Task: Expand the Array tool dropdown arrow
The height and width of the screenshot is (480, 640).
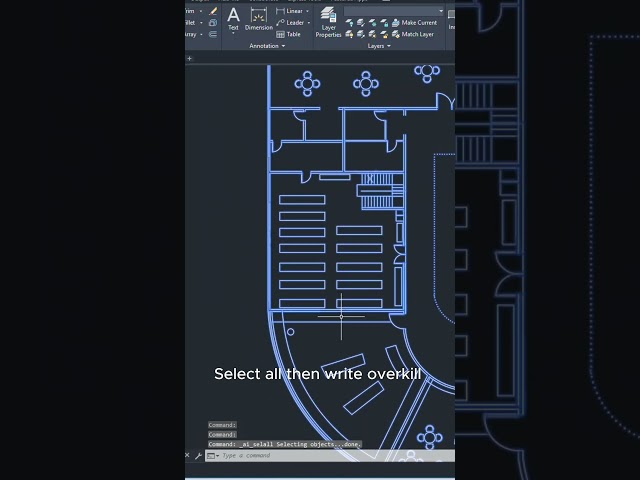Action: pos(201,34)
